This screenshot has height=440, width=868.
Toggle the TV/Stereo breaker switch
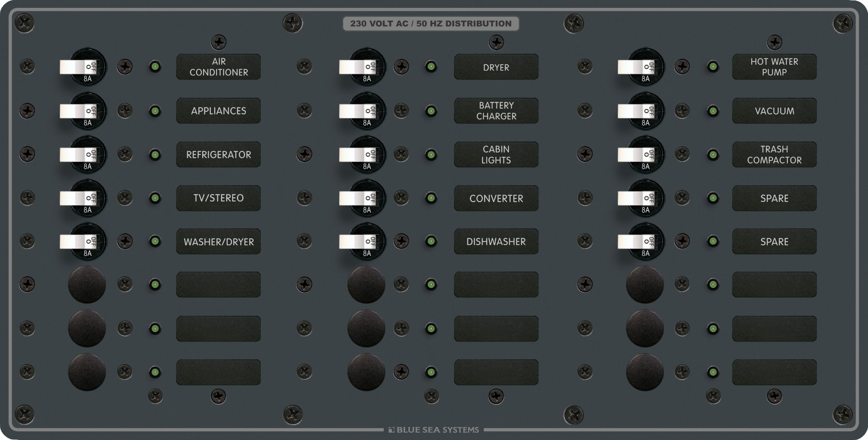point(78,198)
